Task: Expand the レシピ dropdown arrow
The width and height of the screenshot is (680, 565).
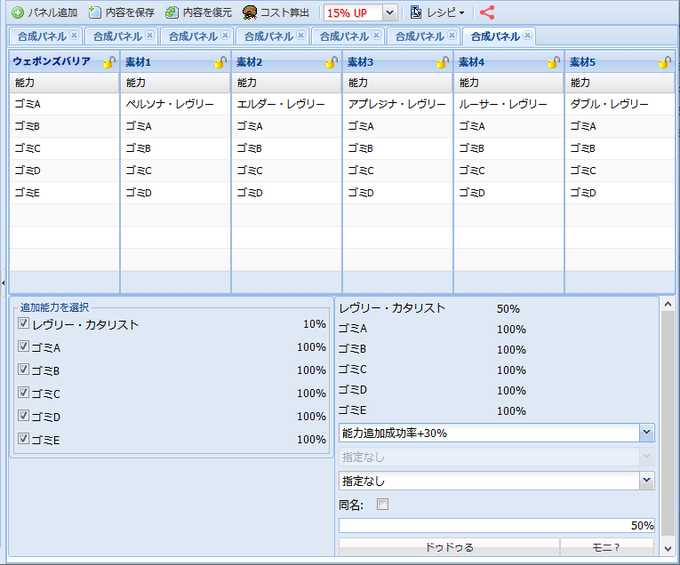Action: click(x=461, y=13)
